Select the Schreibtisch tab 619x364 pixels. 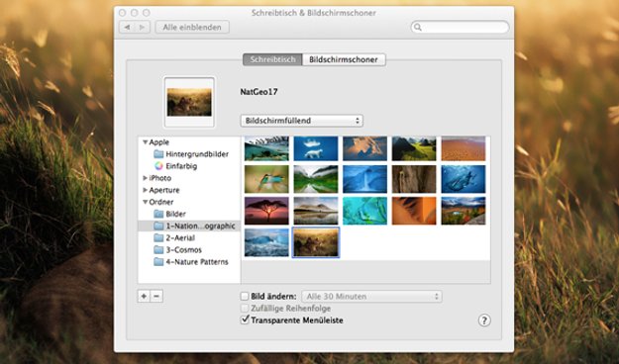coord(272,59)
